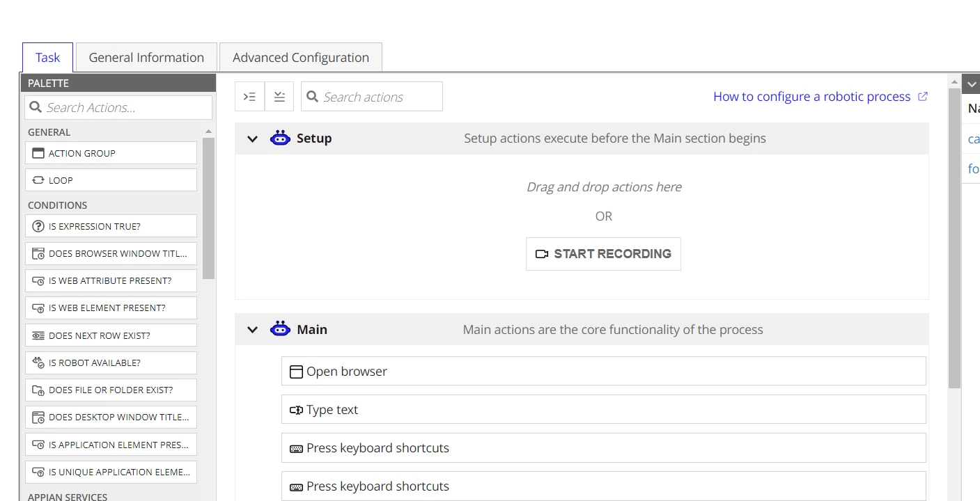Screen dimensions: 980x501
Task: Click the GENERAL palette section heading
Action: click(x=49, y=132)
